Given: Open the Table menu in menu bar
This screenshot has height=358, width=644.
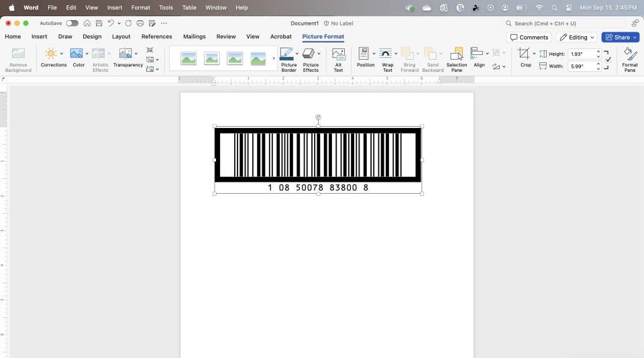Looking at the screenshot, I should point(189,7).
